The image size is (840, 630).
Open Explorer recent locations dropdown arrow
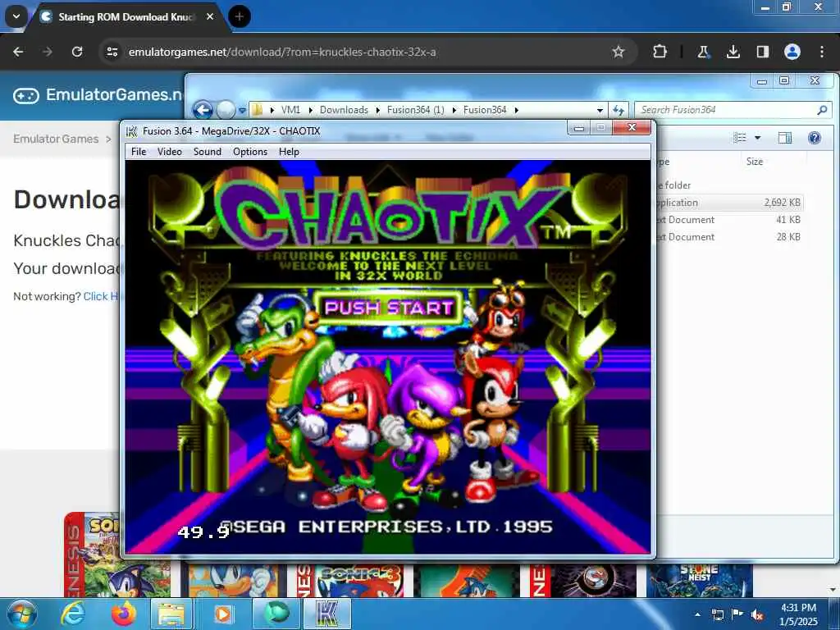point(242,111)
